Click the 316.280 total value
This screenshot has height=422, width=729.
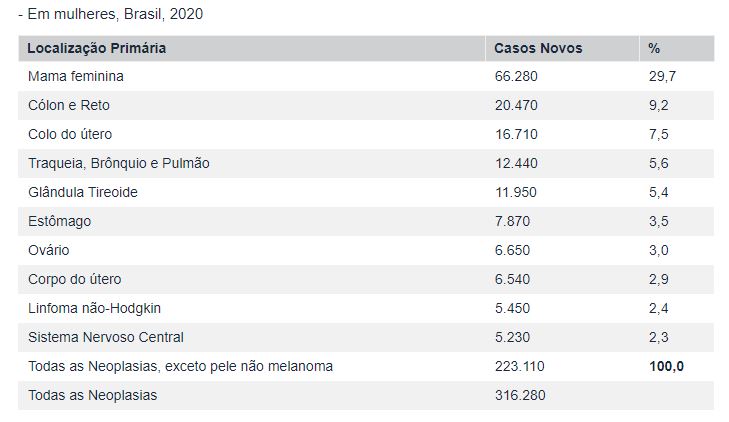(520, 395)
